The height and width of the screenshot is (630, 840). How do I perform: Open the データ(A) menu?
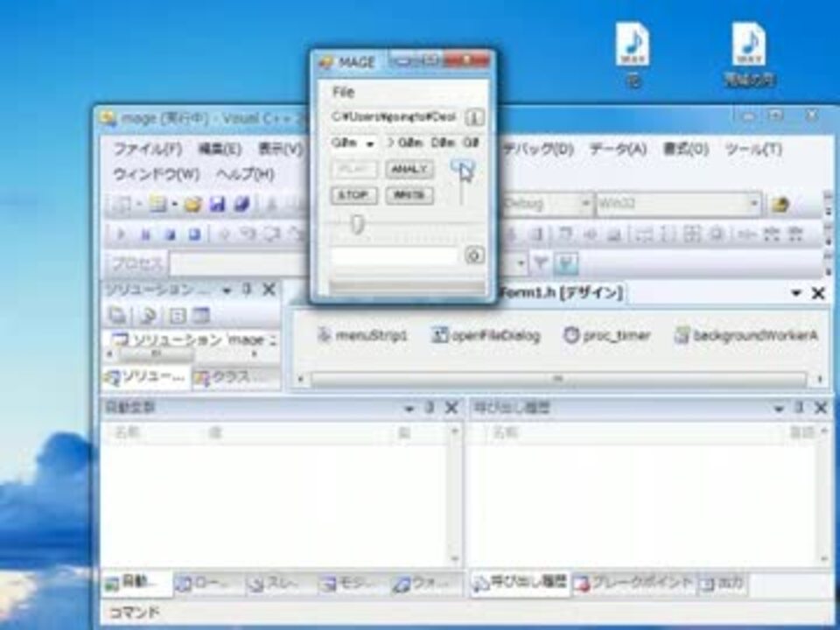pyautogui.click(x=618, y=149)
